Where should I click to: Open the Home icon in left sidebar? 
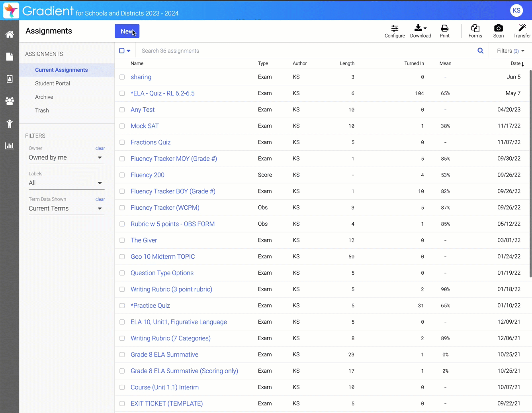(10, 34)
